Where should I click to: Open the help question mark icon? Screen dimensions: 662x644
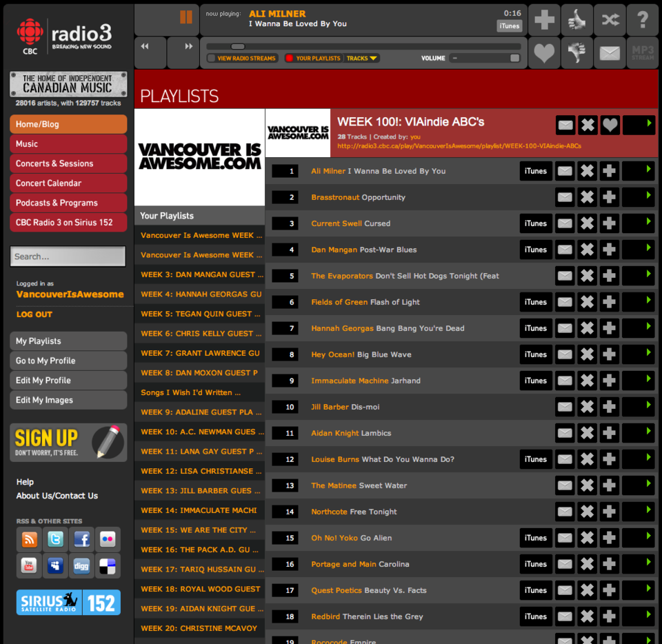pyautogui.click(x=643, y=19)
